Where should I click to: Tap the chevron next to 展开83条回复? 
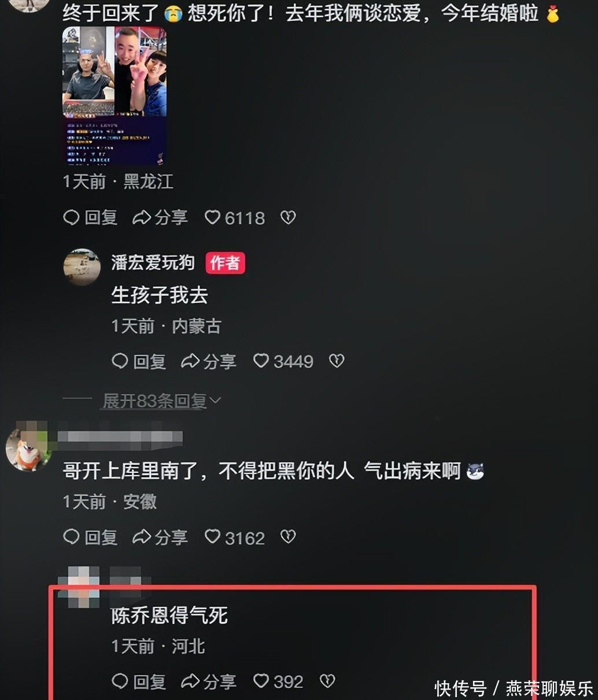(x=215, y=401)
